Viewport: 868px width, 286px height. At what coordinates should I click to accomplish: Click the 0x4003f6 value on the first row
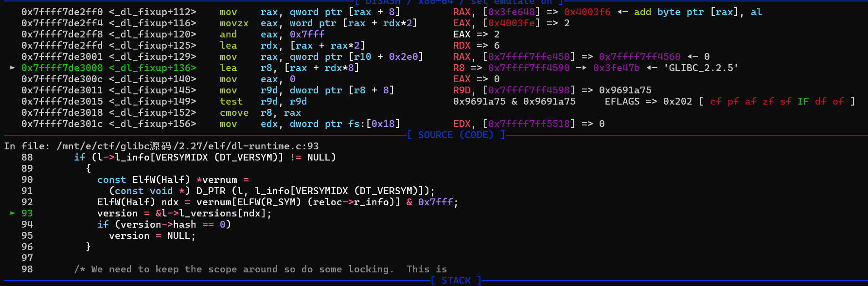pyautogui.click(x=587, y=12)
